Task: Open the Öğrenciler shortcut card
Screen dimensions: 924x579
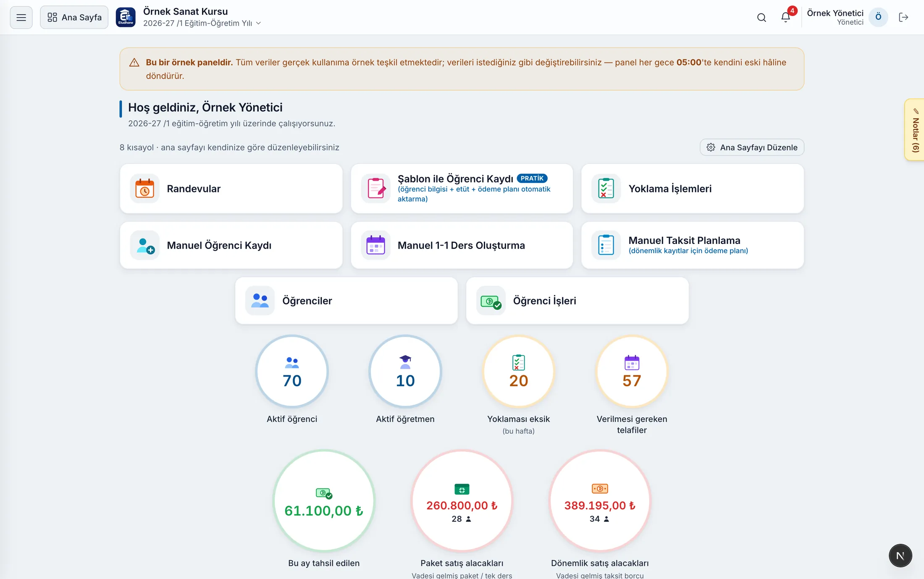Action: click(x=346, y=301)
